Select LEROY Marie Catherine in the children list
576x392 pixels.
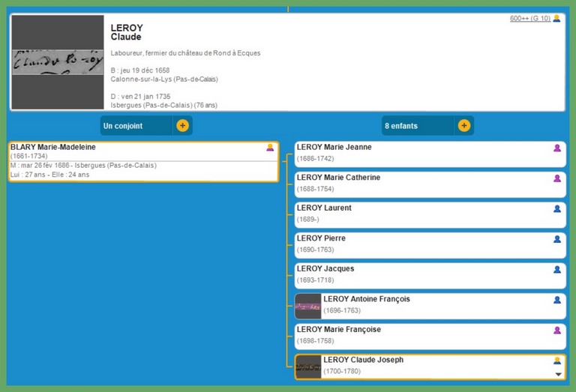point(338,178)
